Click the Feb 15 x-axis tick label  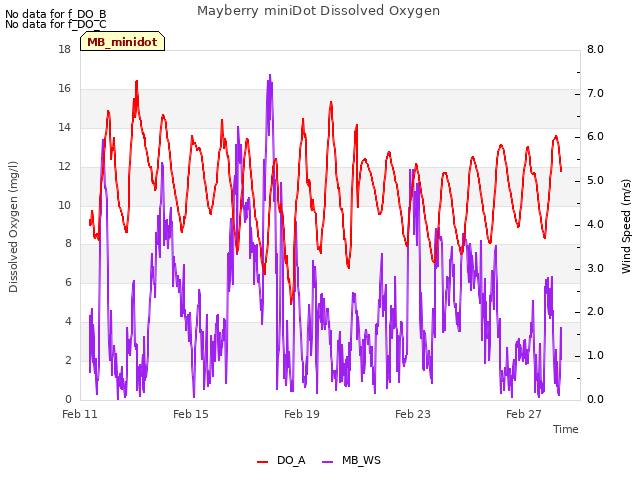click(191, 414)
